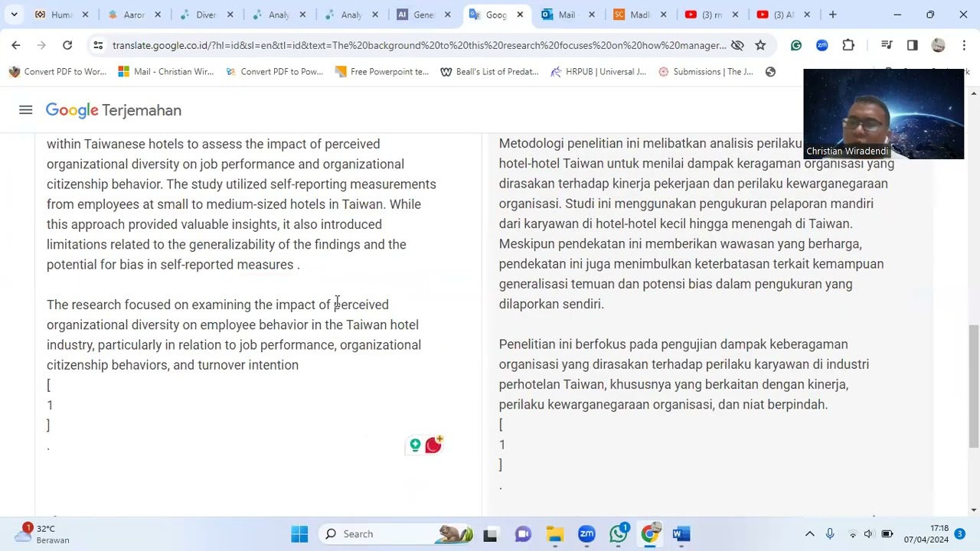
Task: Open the first Convert PDF to Word bookmark
Action: tap(57, 71)
